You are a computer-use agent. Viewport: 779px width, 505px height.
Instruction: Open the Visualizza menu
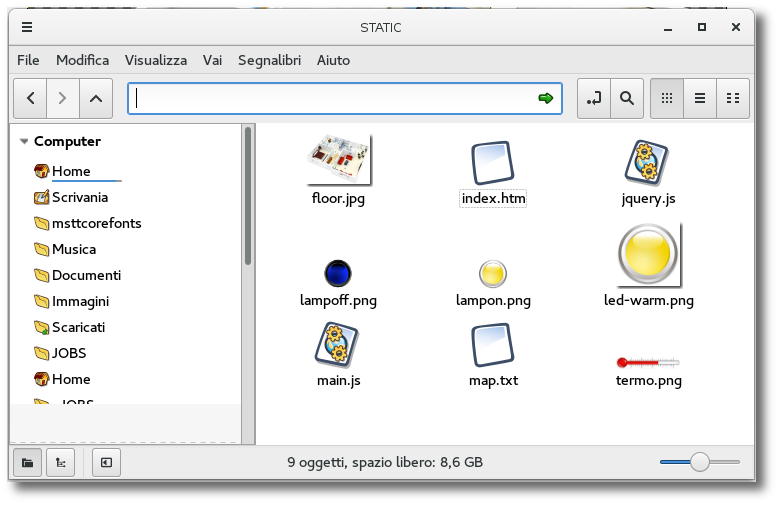coord(156,60)
